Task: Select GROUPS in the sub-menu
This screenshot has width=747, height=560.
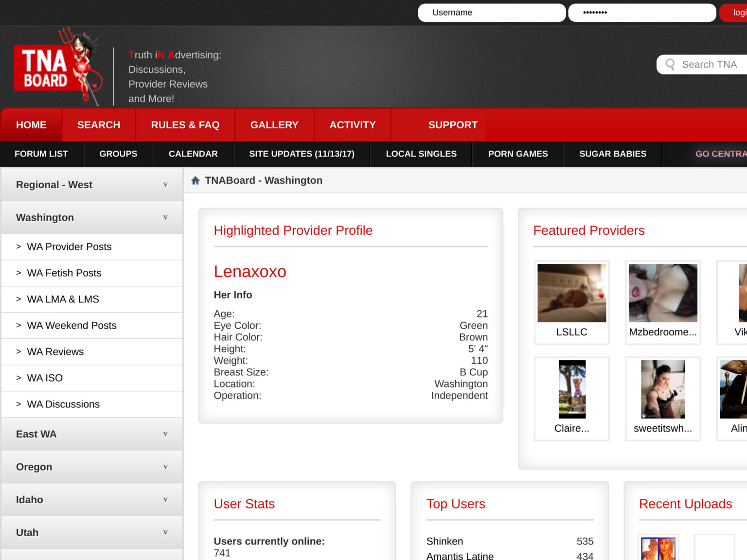Action: coord(118,154)
